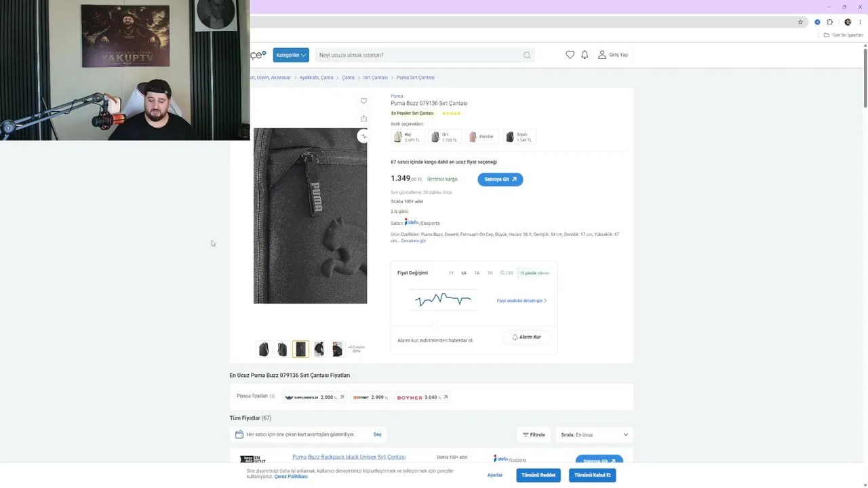Select the fourth product thumbnail
This screenshot has height=488, width=868.
coord(319,349)
